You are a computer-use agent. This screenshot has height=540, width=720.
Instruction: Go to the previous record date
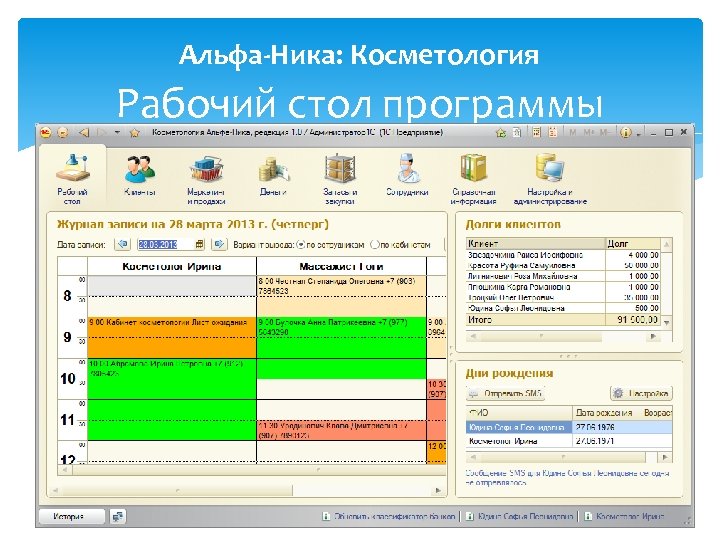[123, 244]
